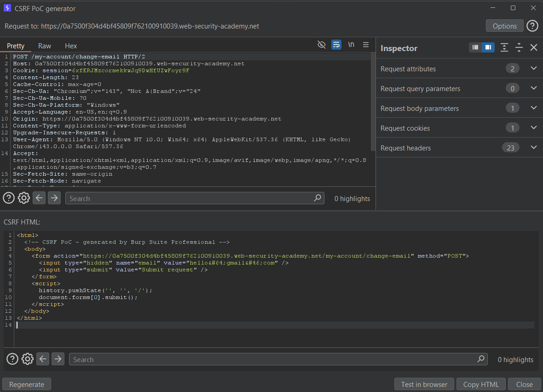Close the Inspector panel
The image size is (543, 392).
[x=534, y=47]
